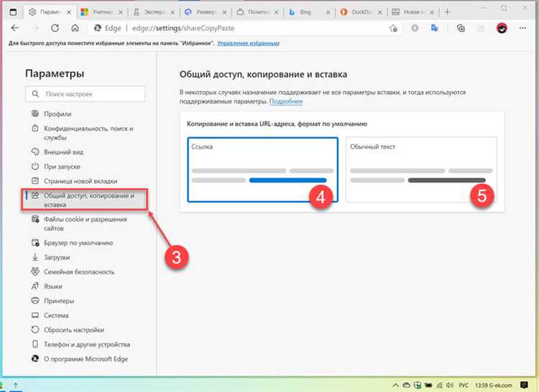Image resolution: width=539 pixels, height=392 pixels.
Task: Switch to the Blog tab
Action: 310,12
